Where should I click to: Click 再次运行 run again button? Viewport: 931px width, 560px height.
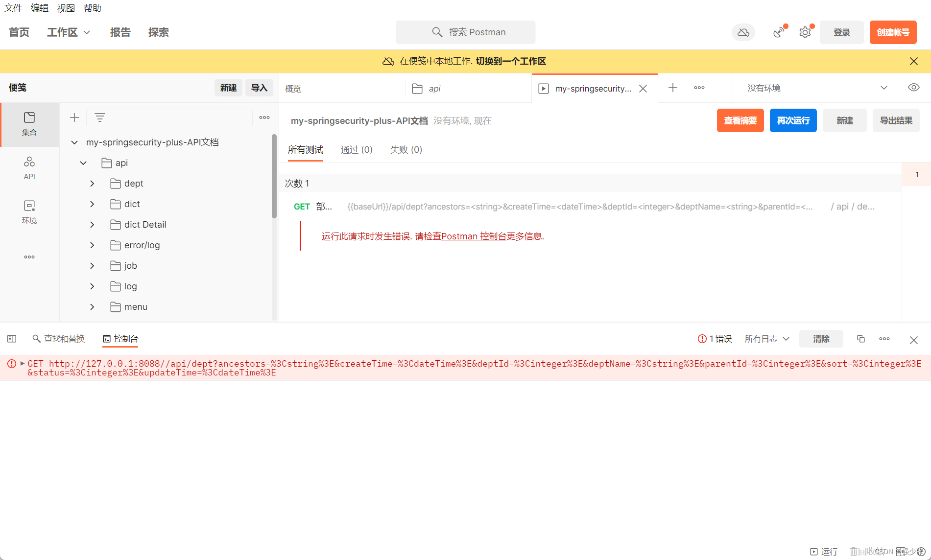[793, 120]
